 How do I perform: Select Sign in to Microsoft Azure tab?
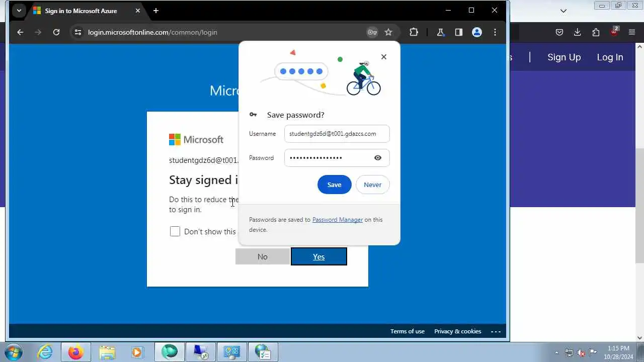[80, 11]
